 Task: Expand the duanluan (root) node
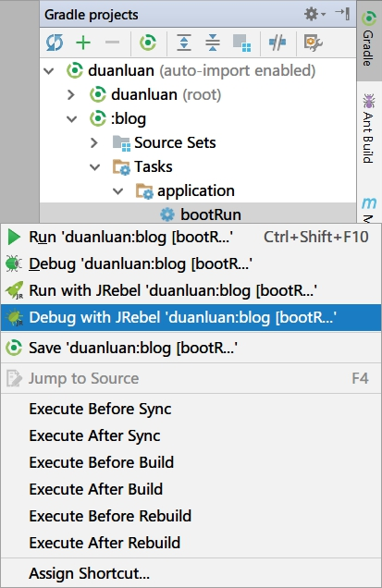(x=71, y=95)
